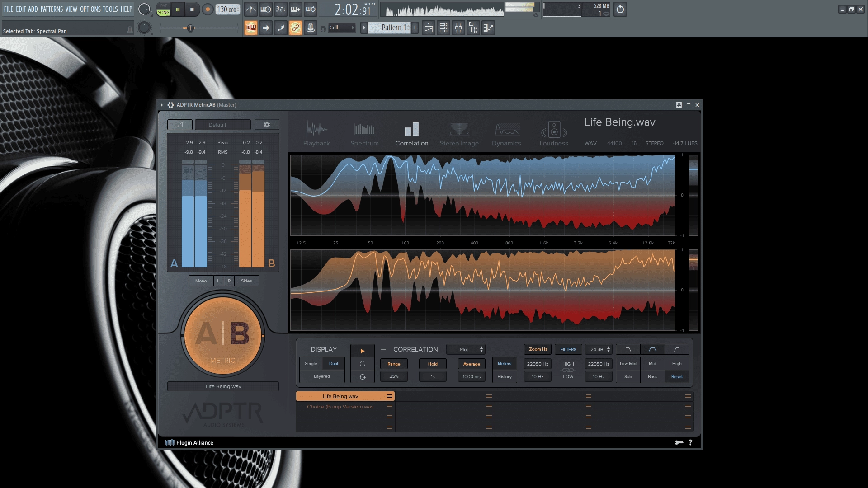Click the resize view icon above meters
Screen dimensions: 868x488
[179, 125]
